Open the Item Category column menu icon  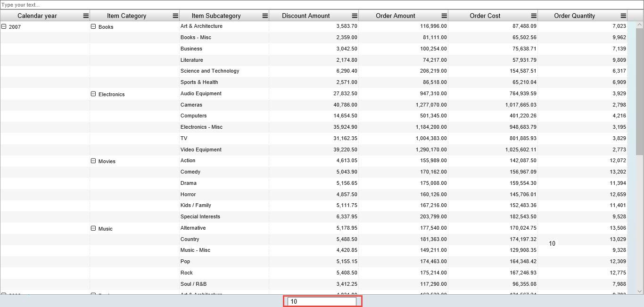coord(175,16)
